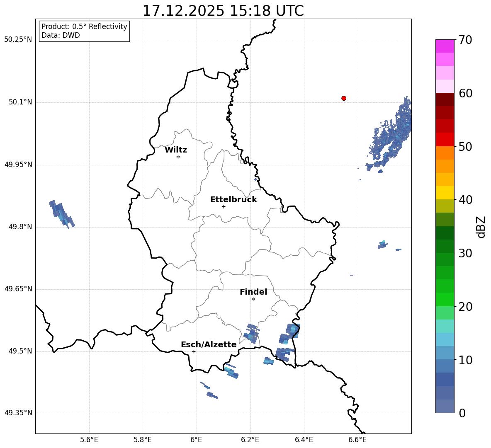Pick the orange swatch just below 50 dBZ
This screenshot has height=448, width=491.
tap(445, 153)
